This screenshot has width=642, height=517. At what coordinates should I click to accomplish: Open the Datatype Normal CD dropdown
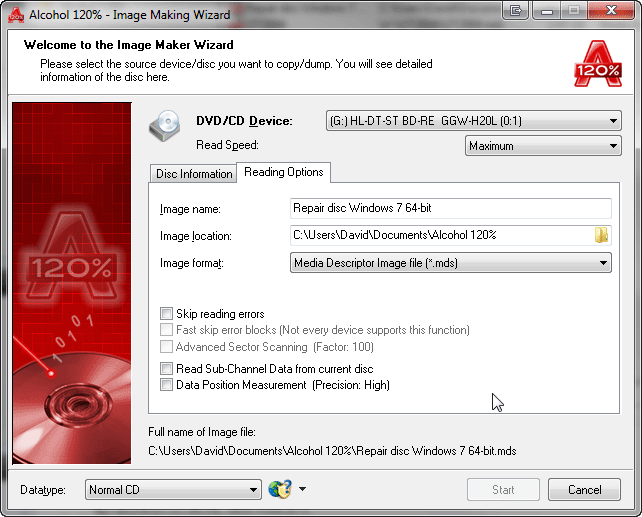173,490
